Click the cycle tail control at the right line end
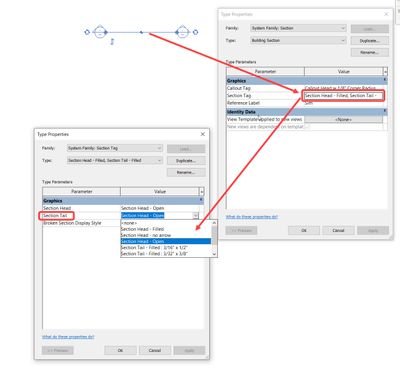Image resolution: width=400 pixels, height=371 pixels. [196, 32]
